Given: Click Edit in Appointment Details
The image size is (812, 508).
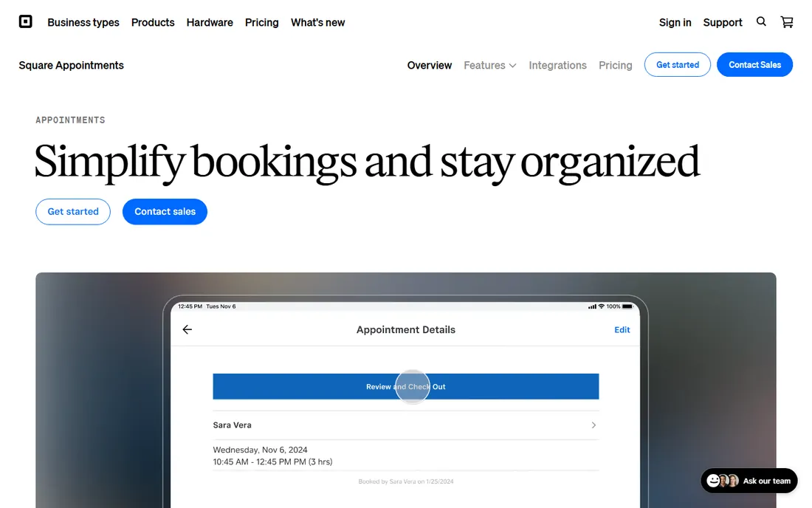Looking at the screenshot, I should point(622,330).
